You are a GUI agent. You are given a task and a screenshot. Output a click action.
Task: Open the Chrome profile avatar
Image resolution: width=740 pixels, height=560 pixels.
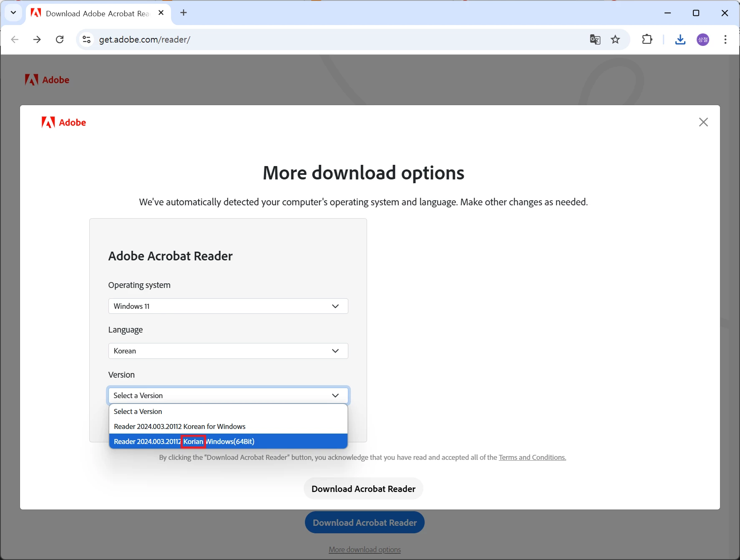703,40
